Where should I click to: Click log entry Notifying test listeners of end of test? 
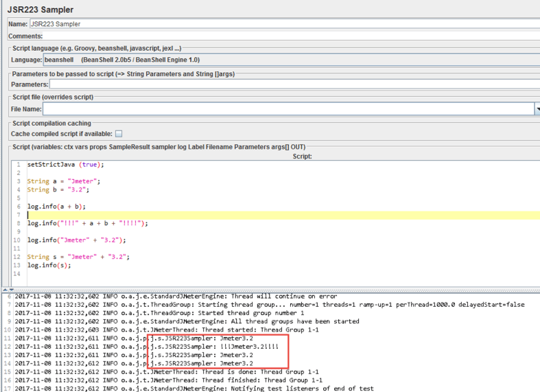194,389
